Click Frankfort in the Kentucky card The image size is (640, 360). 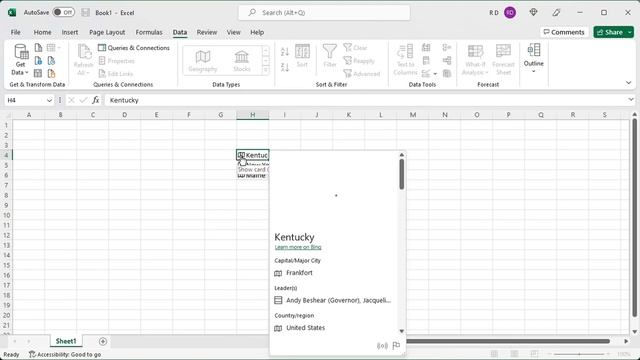299,273
